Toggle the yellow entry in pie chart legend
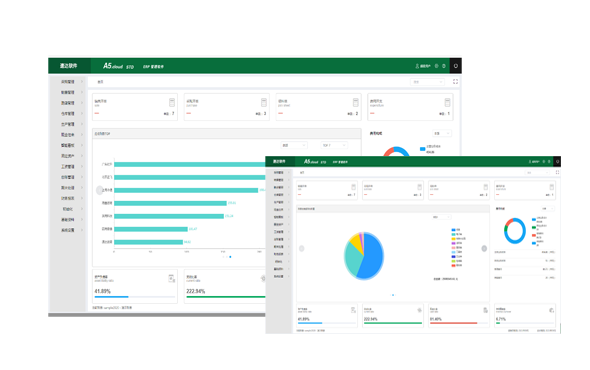The width and height of the screenshot is (590, 370). point(458,239)
